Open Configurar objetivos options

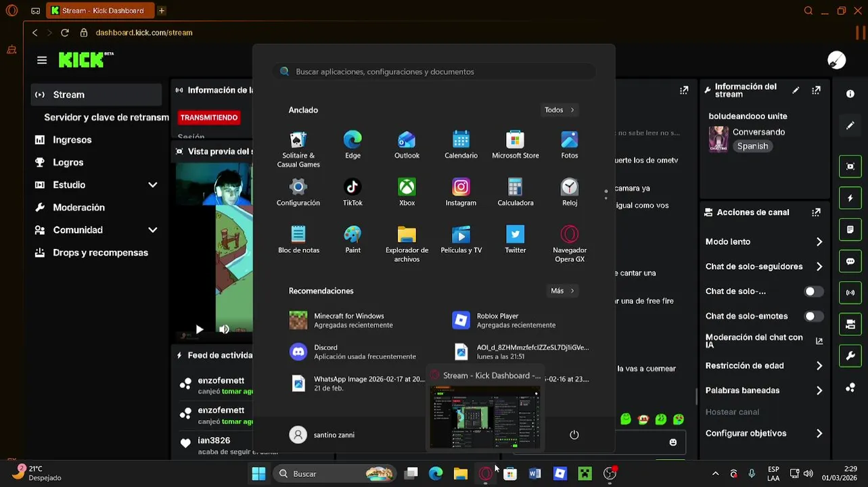(764, 434)
